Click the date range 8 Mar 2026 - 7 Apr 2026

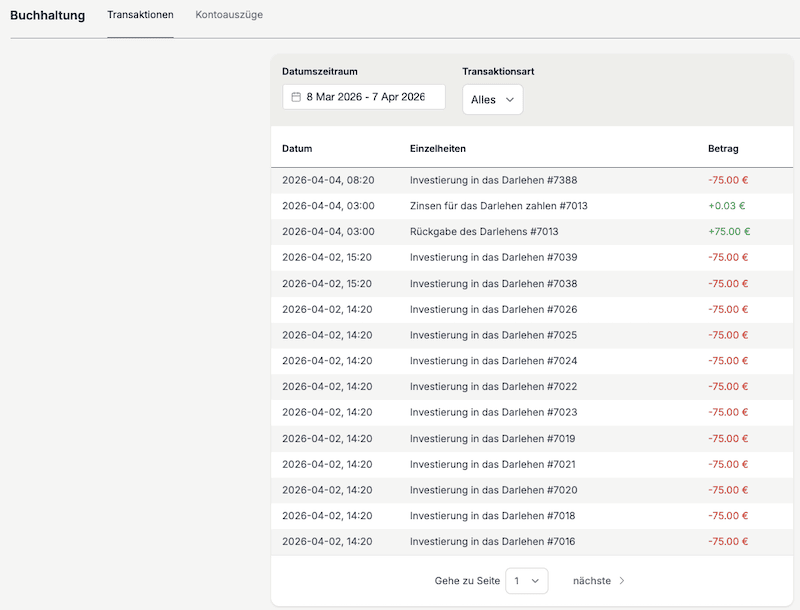click(x=365, y=97)
